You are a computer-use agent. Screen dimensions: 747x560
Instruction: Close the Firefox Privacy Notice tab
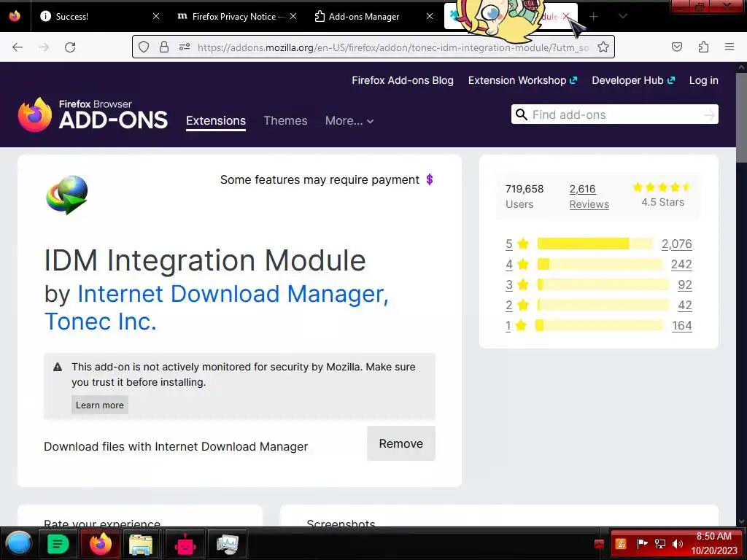293,16
